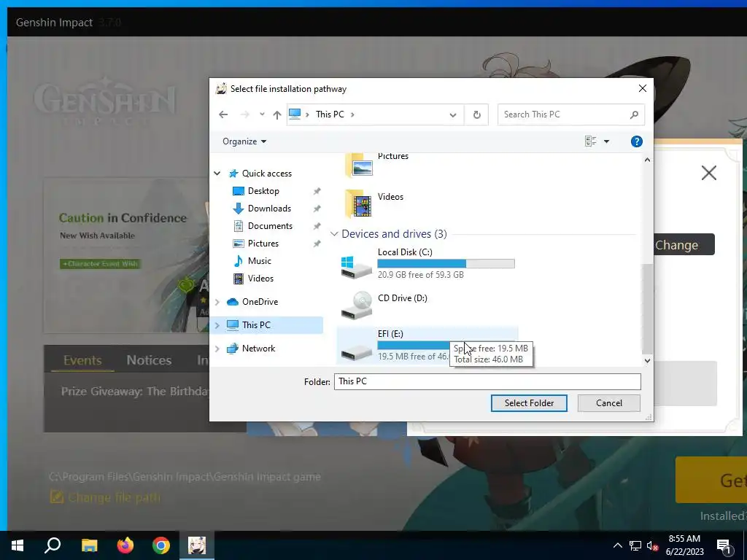Click the Change button in launcher panel
747x560 pixels.
click(684, 245)
